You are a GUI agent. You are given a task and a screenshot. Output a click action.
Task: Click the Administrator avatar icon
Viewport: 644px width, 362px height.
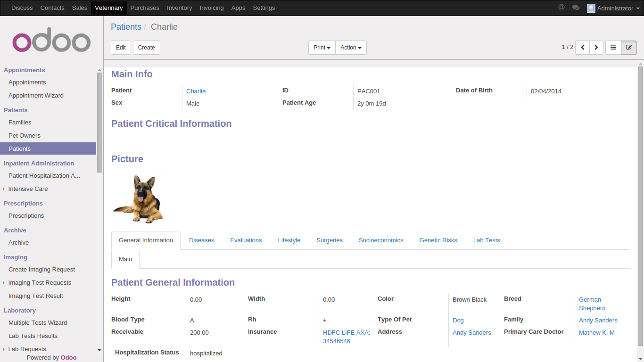(591, 8)
